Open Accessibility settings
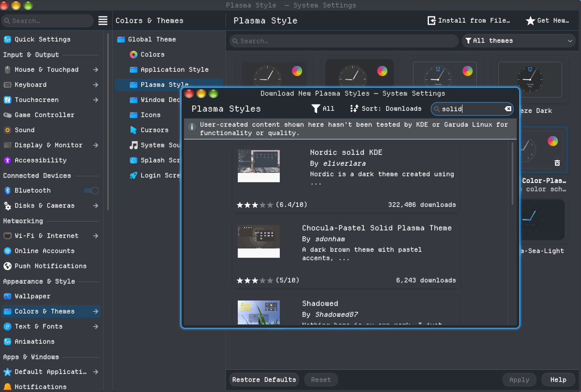 (40, 160)
